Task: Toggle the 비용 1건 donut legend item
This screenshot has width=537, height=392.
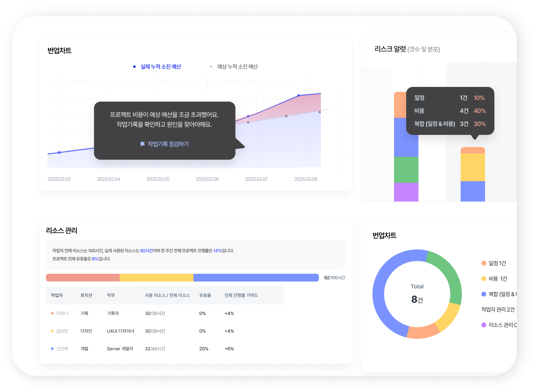Action: coord(494,279)
